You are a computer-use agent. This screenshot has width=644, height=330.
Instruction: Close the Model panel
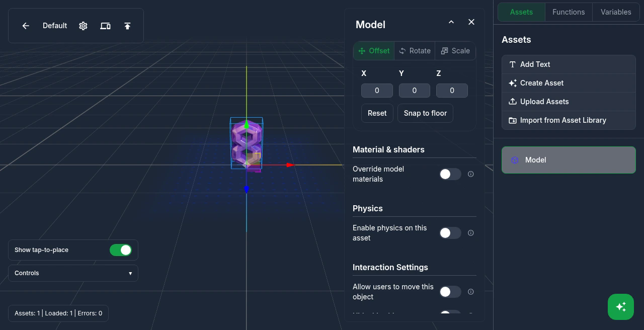click(471, 22)
